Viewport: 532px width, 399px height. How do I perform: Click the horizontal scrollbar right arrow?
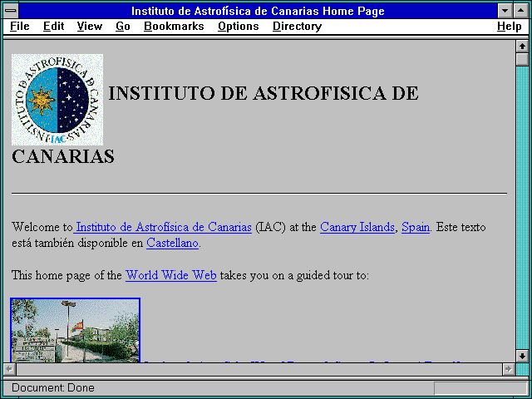point(509,369)
